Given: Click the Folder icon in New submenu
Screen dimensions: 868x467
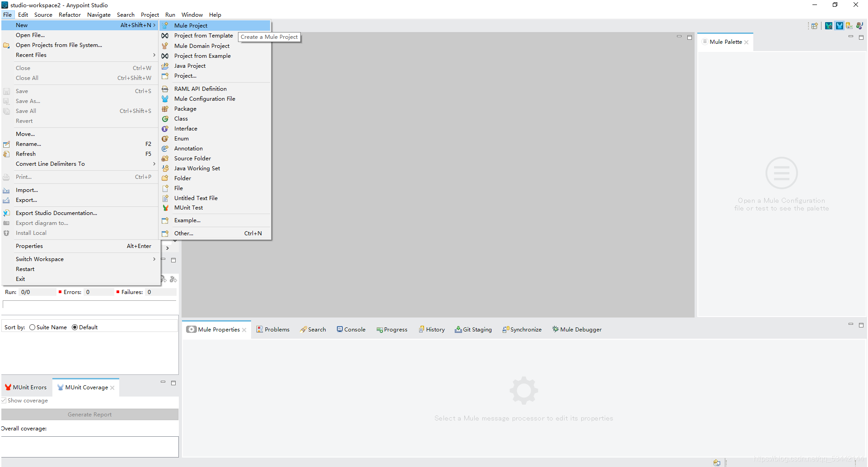Looking at the screenshot, I should pyautogui.click(x=165, y=178).
